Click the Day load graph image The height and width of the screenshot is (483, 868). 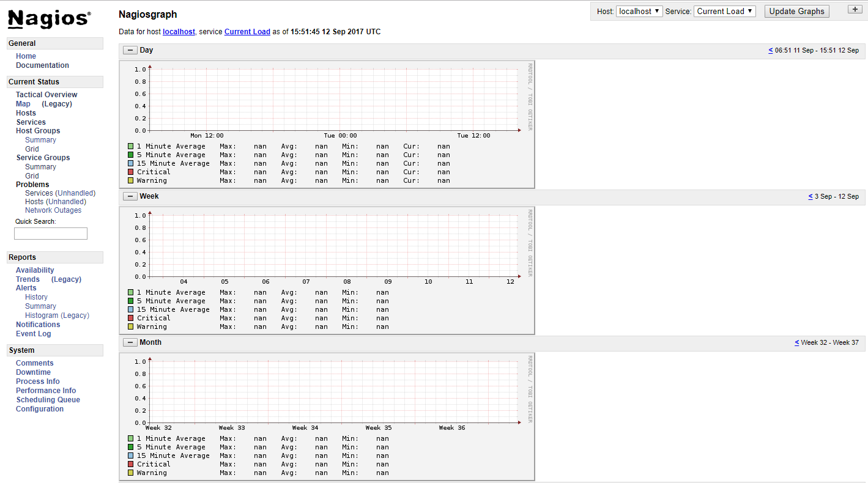[x=327, y=124]
